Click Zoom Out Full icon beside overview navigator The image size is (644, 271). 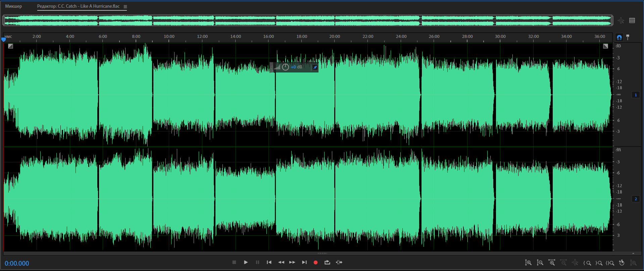click(621, 20)
